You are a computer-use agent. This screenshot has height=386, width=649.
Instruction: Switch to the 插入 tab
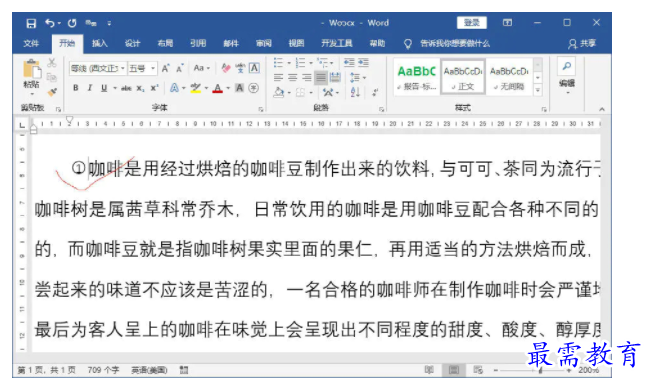click(x=99, y=43)
